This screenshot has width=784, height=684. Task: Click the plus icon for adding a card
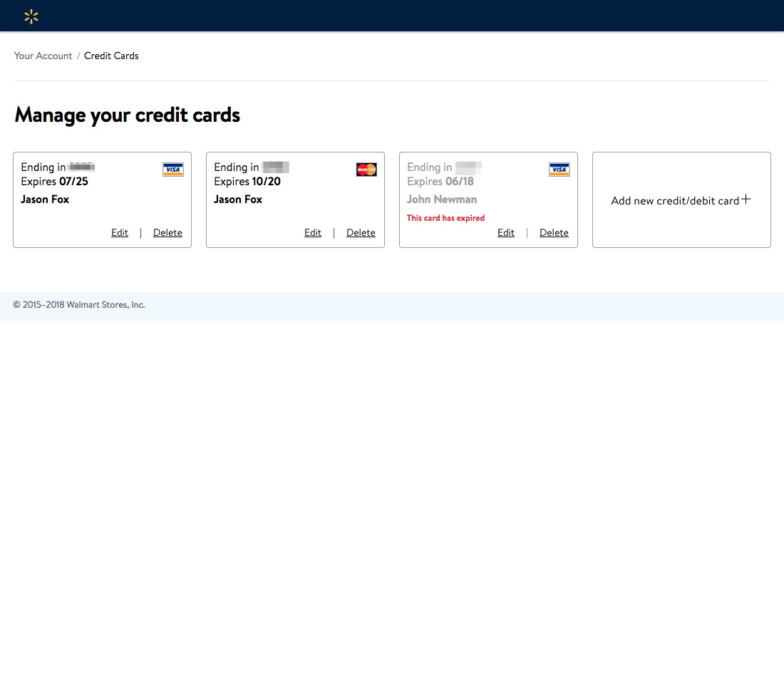[746, 199]
